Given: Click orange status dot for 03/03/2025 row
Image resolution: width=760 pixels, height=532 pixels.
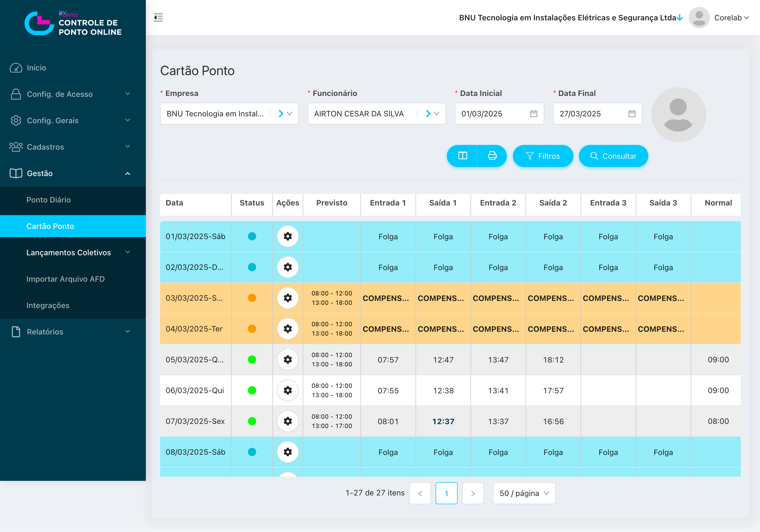Looking at the screenshot, I should (252, 298).
